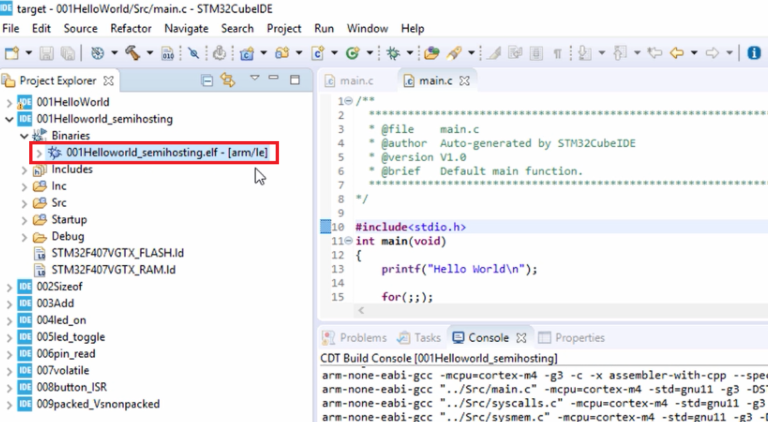Expand the Src folder
Screen dimensions: 768x422
pos(24,203)
